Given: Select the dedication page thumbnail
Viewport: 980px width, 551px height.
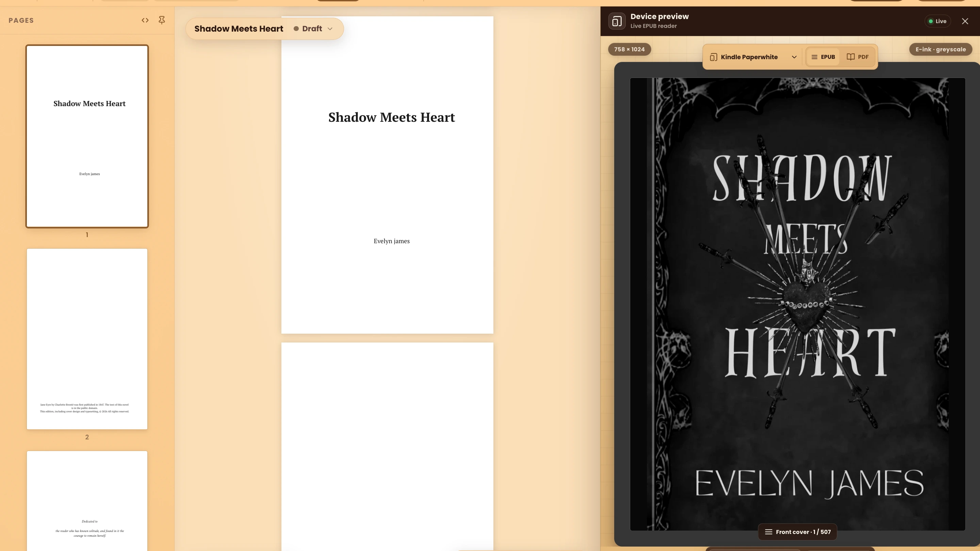Looking at the screenshot, I should (87, 501).
